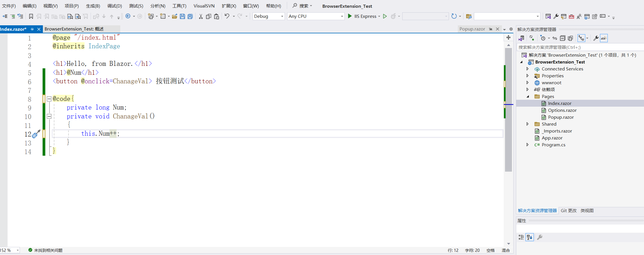Click the Copy toolbar icon
Screen dimensions: 644x255
209,16
